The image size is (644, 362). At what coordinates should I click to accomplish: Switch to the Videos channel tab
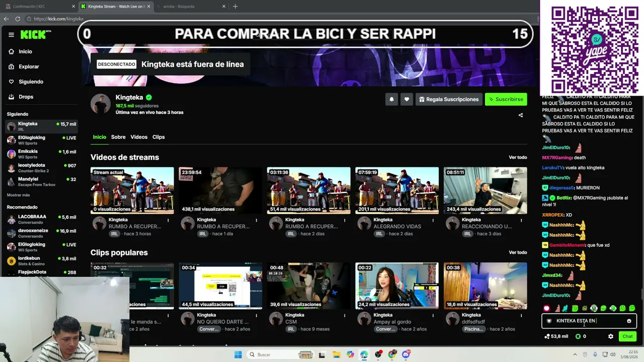pyautogui.click(x=139, y=137)
